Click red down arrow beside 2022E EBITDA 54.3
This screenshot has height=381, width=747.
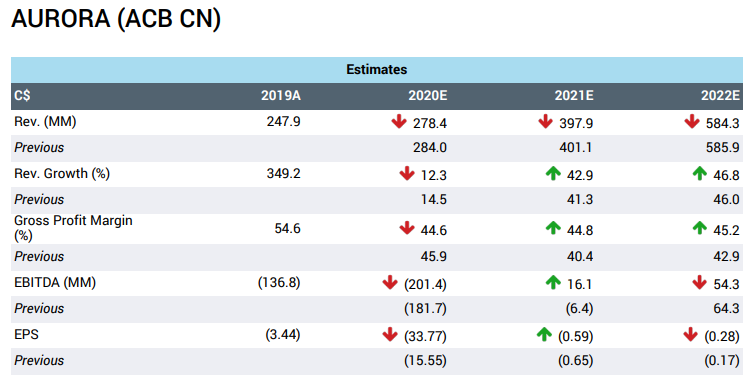699,283
